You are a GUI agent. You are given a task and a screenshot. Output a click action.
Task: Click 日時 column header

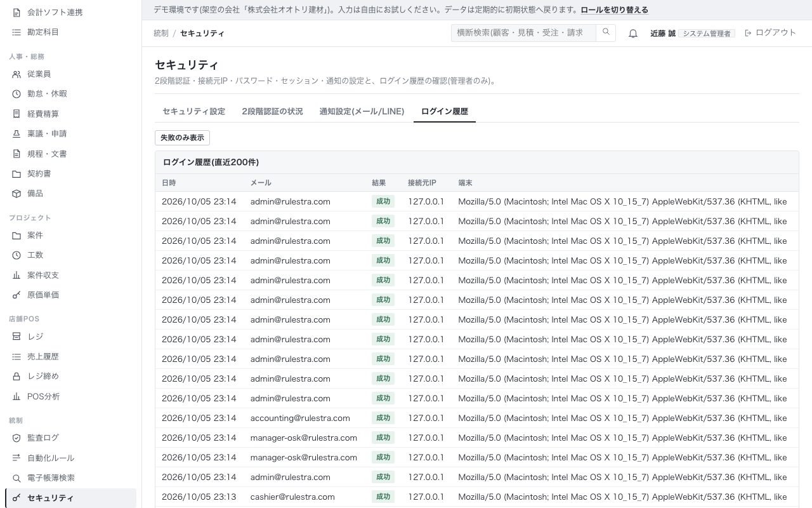click(x=169, y=183)
